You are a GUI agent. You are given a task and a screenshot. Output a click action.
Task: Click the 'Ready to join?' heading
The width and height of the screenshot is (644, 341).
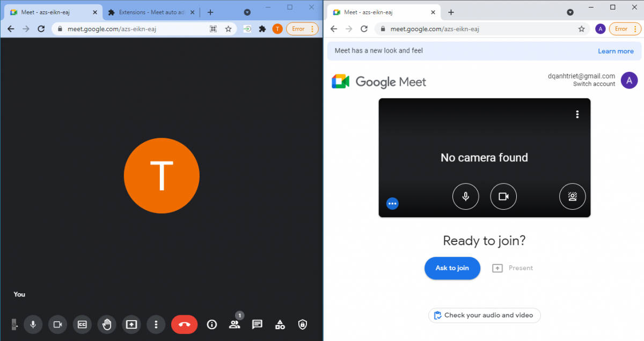pyautogui.click(x=484, y=241)
